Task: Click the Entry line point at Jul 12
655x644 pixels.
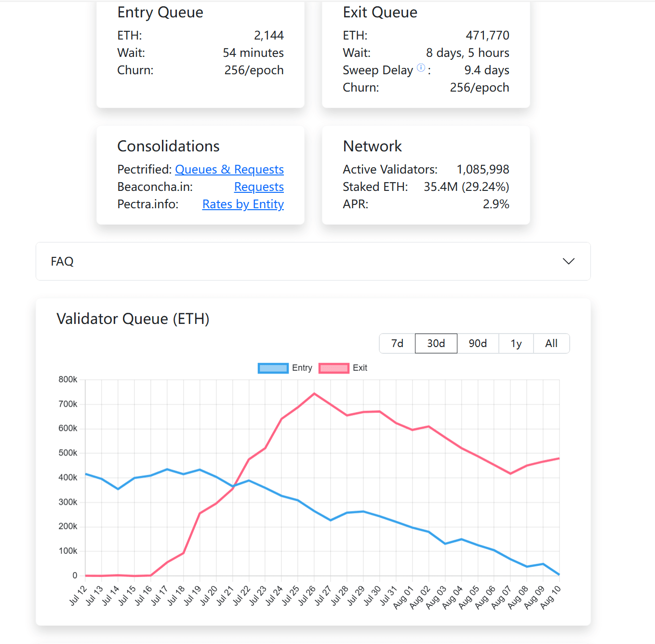Action: pyautogui.click(x=86, y=474)
